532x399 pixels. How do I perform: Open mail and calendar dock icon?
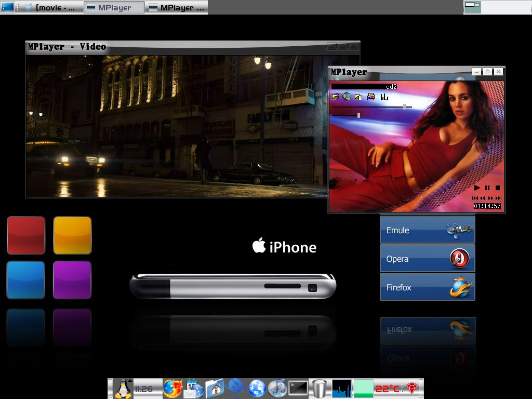coord(193,389)
